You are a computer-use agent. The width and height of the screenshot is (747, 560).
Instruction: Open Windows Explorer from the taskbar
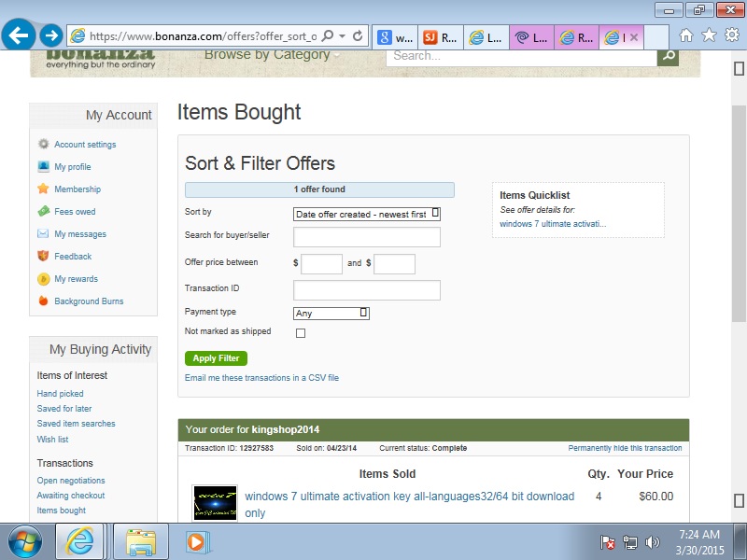coord(141,542)
